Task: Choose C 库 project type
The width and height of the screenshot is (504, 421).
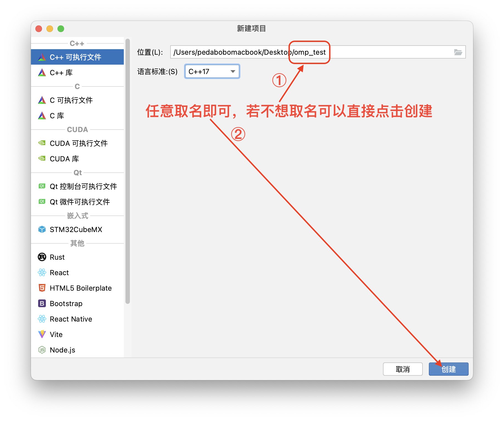Action: (x=77, y=115)
